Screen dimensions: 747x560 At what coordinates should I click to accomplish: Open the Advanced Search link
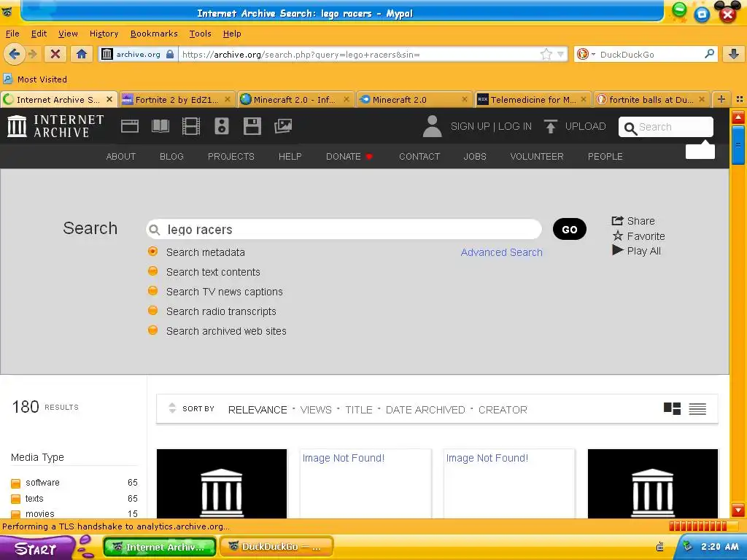point(501,252)
